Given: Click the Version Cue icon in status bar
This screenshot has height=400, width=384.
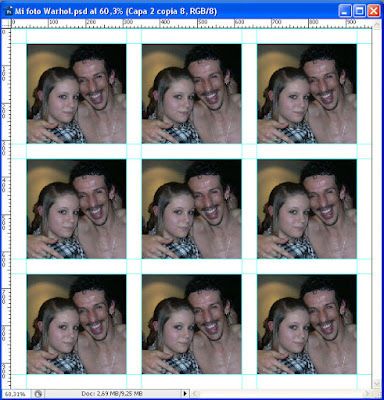Looking at the screenshot, I should [38, 394].
